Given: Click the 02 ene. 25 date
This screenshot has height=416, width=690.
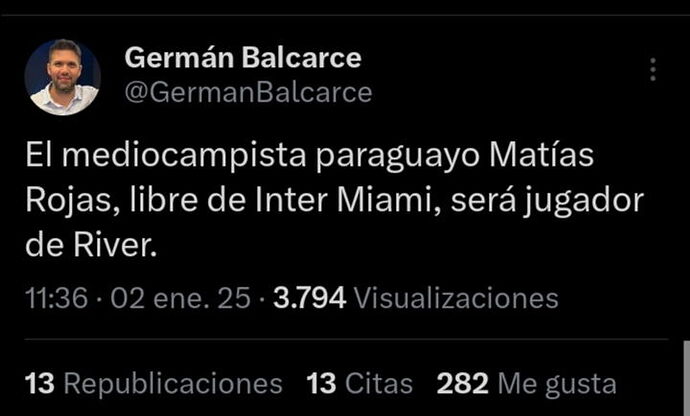Looking at the screenshot, I should (x=180, y=298).
